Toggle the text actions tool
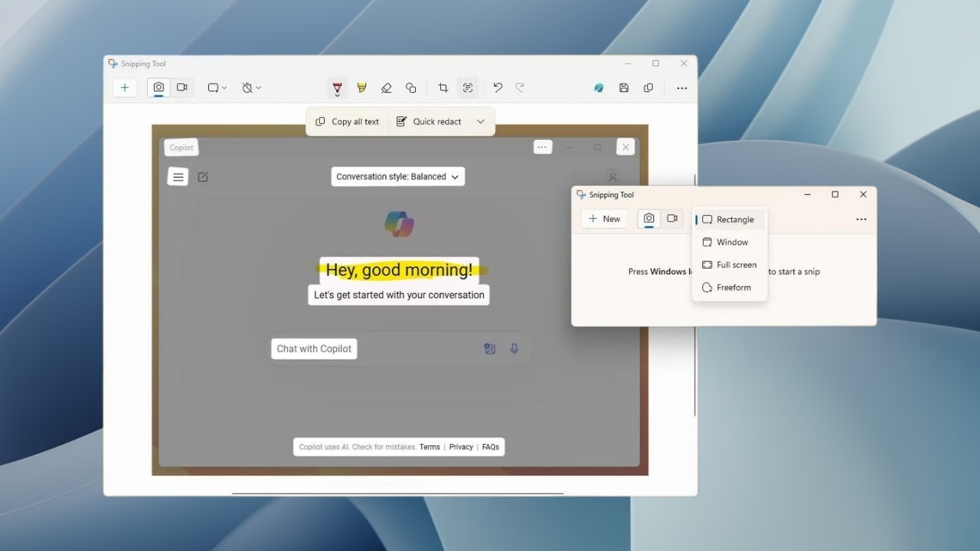 [x=467, y=88]
